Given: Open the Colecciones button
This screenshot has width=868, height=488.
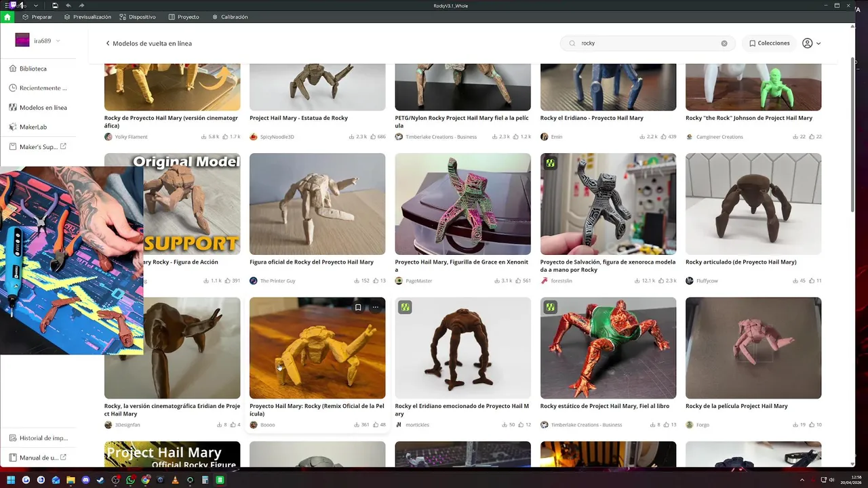Looking at the screenshot, I should (x=770, y=43).
